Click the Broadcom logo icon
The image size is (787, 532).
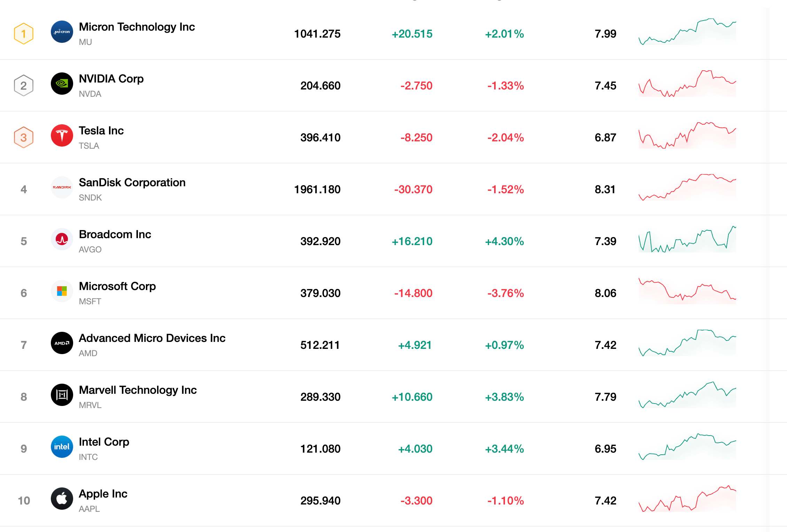tap(62, 239)
